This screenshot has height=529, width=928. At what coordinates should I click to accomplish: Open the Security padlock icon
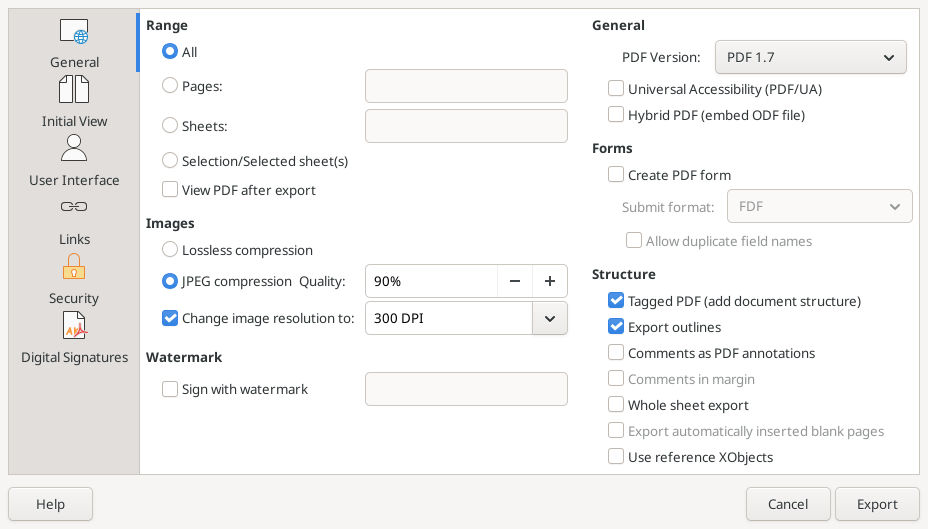point(74,266)
